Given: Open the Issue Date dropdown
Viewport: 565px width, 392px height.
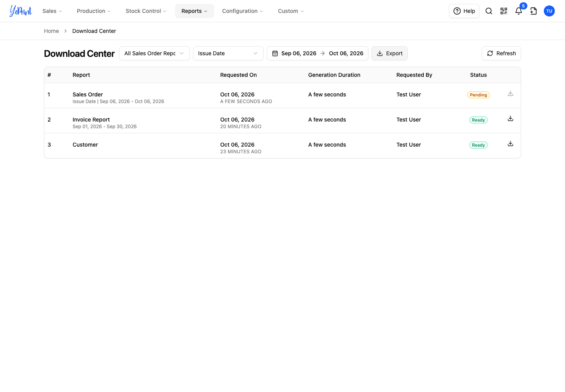Looking at the screenshot, I should [228, 53].
